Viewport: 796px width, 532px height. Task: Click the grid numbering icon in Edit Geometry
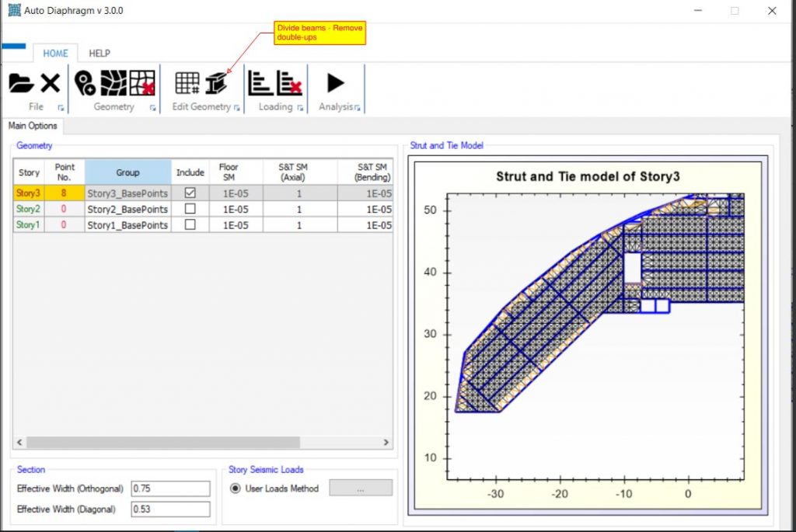[x=187, y=82]
